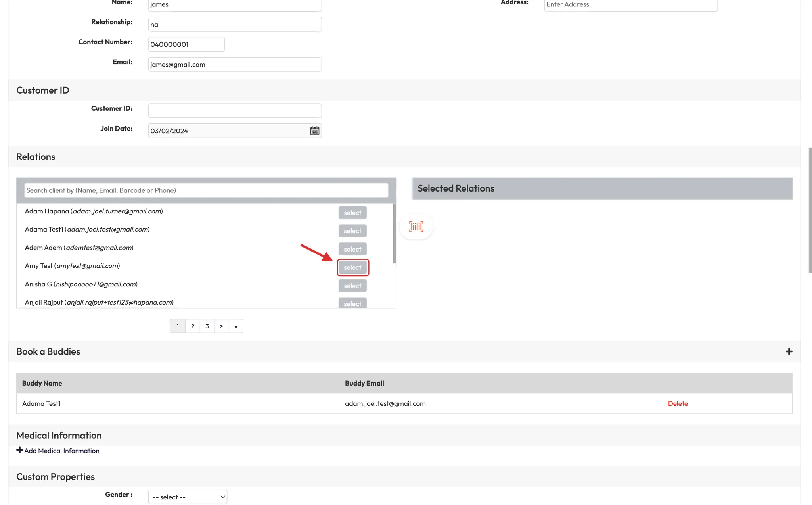Click the Customer ID input field
Image resolution: width=812 pixels, height=505 pixels.
235,111
